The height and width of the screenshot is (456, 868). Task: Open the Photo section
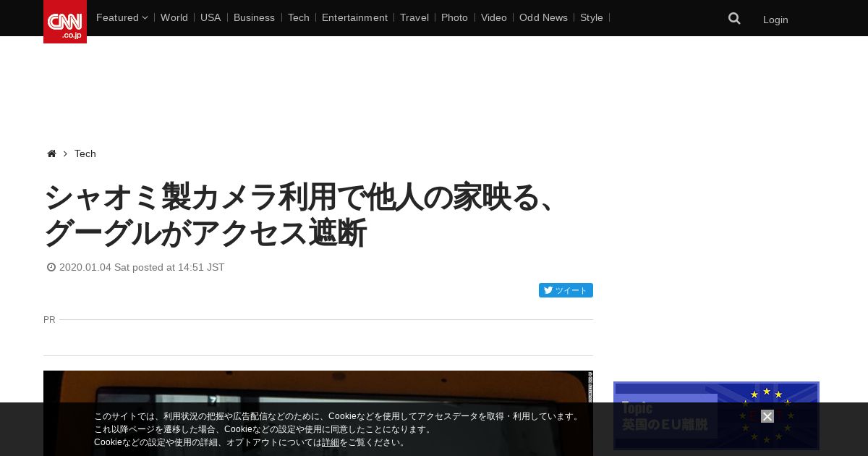pos(454,17)
